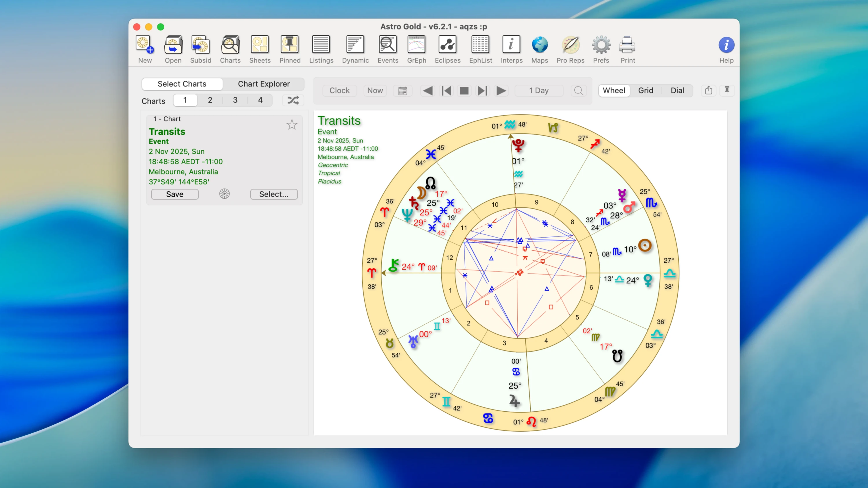The width and height of the screenshot is (868, 488).
Task: Click the Now button
Action: [x=375, y=90]
